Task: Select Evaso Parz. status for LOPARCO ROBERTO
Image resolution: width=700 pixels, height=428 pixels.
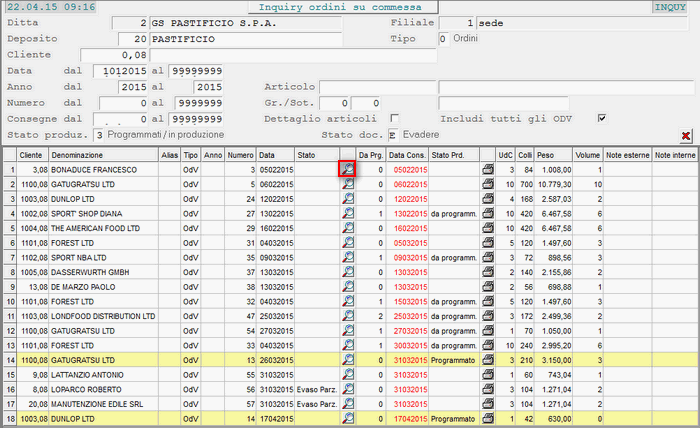Action: pyautogui.click(x=317, y=389)
